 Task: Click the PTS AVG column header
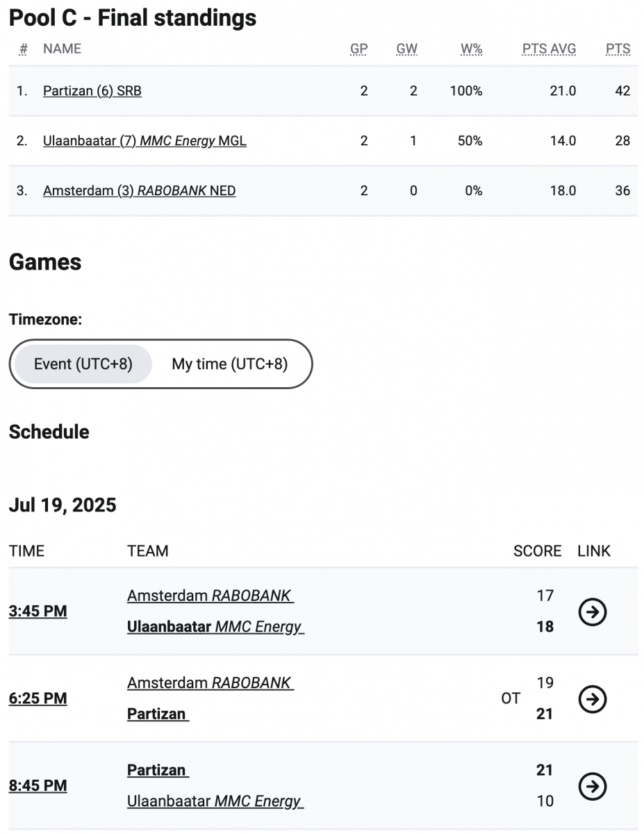pos(549,49)
